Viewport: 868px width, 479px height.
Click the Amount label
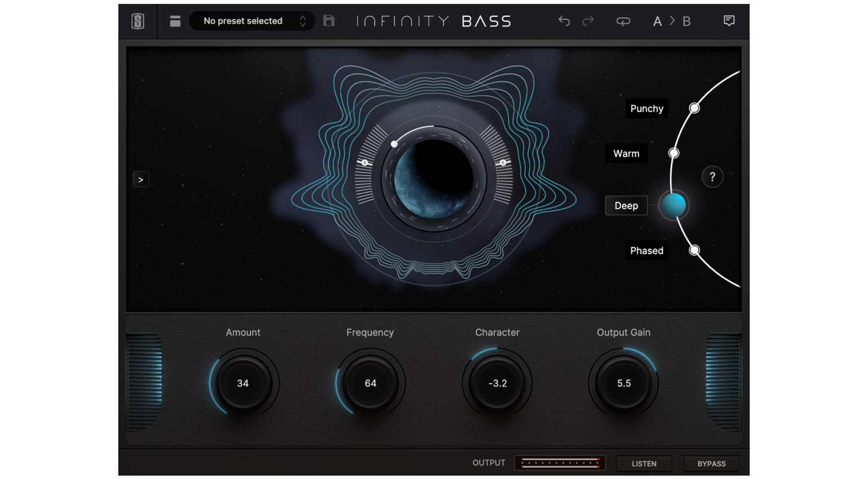pos(243,332)
